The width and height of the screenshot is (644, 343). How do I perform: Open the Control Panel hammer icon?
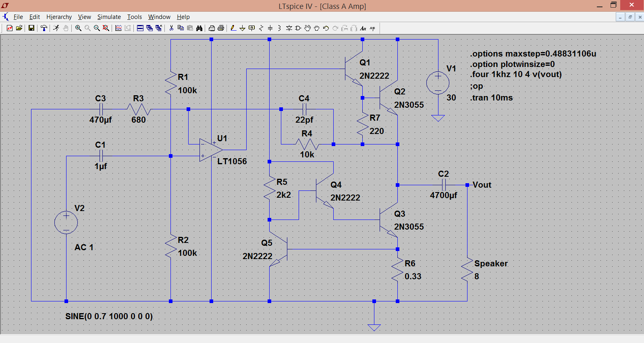(44, 28)
